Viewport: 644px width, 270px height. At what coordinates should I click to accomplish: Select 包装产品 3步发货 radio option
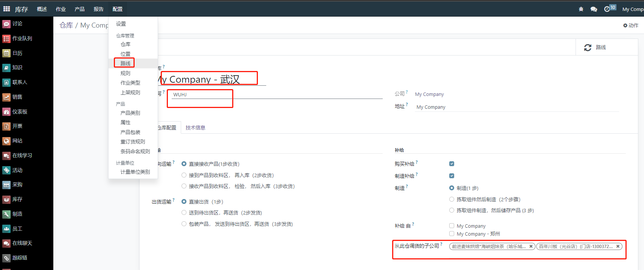pyautogui.click(x=184, y=224)
